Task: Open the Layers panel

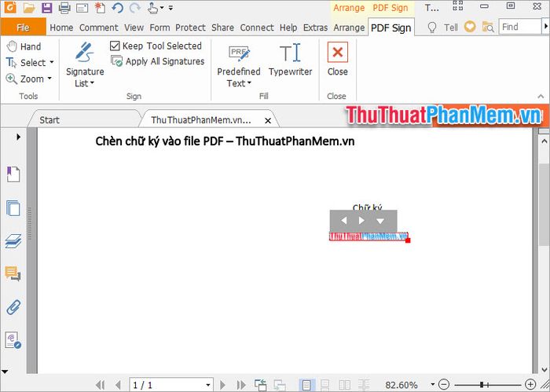Action: [x=13, y=241]
